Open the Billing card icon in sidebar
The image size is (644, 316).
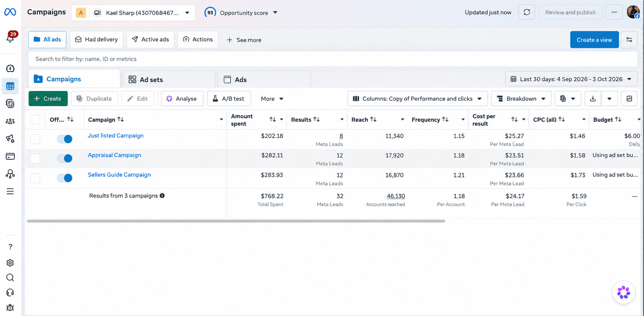coord(10,156)
